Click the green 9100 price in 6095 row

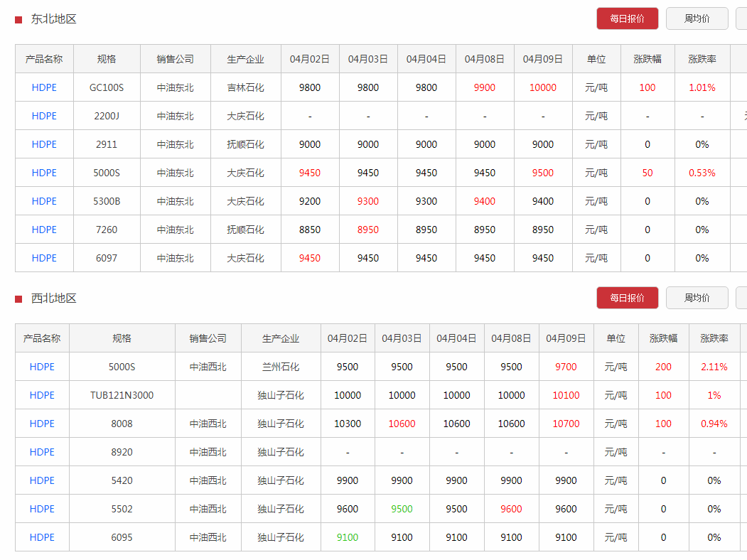(x=348, y=537)
